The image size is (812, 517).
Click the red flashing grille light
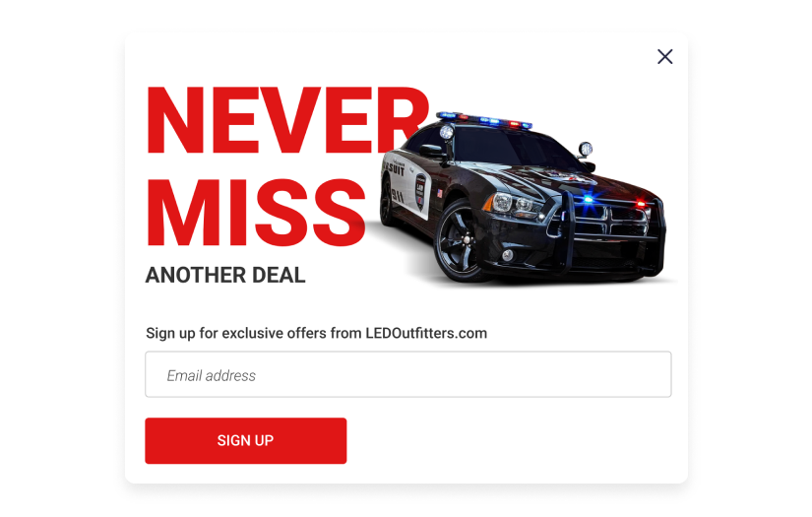(x=641, y=204)
